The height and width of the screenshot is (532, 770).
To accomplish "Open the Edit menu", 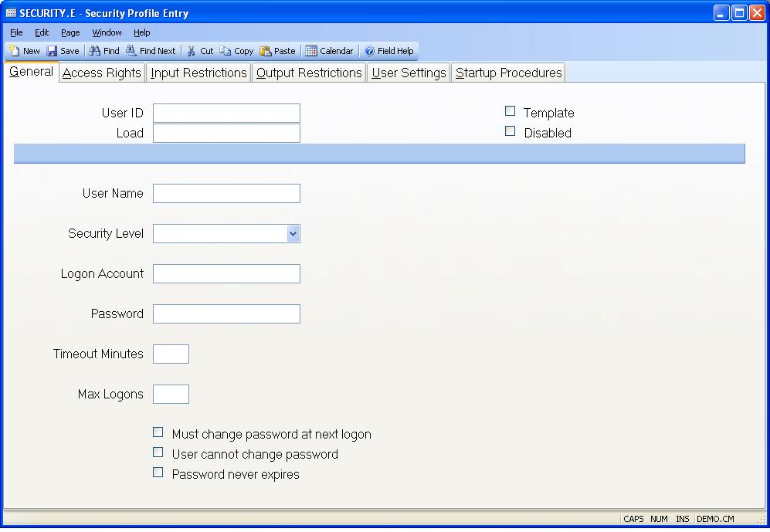I will tap(42, 32).
